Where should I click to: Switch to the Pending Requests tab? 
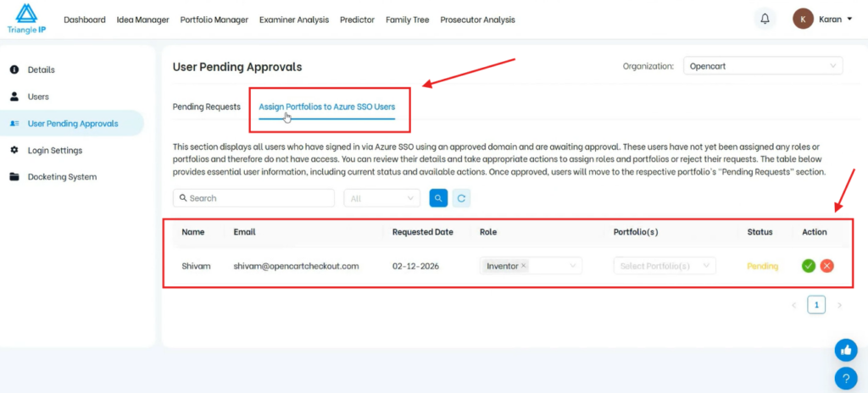tap(206, 107)
